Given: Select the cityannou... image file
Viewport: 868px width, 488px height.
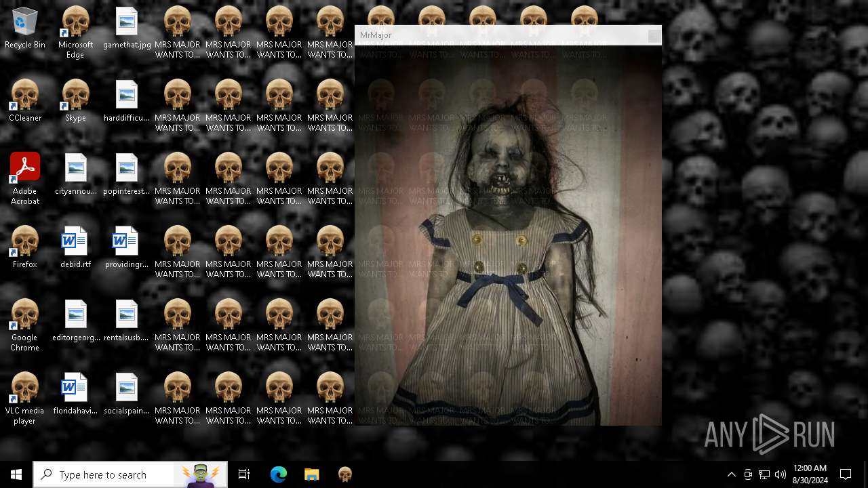Looking at the screenshot, I should pyautogui.click(x=75, y=175).
